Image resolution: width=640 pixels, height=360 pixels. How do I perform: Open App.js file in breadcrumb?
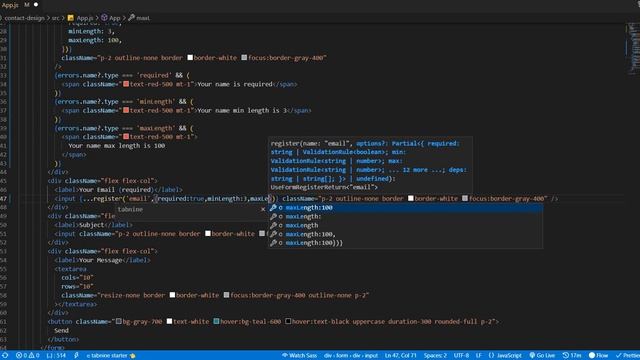(85, 18)
